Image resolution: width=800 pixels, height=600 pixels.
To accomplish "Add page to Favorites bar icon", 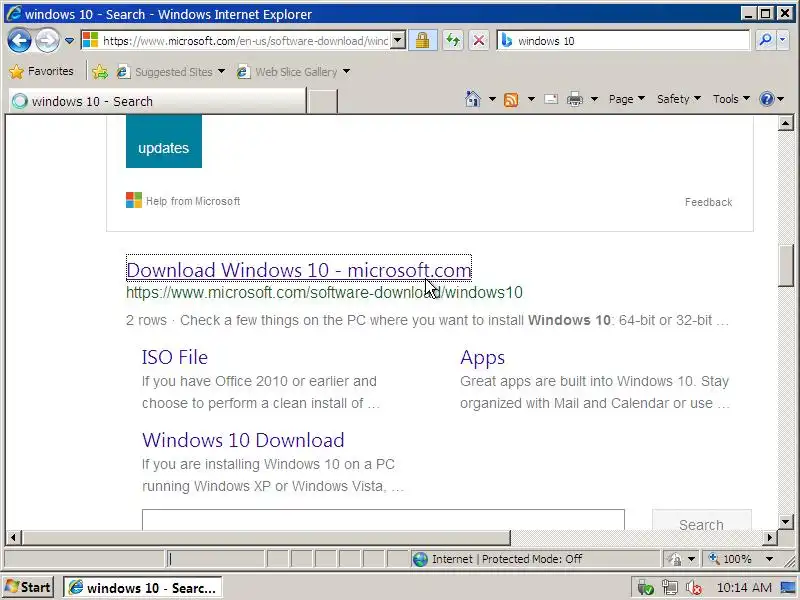I will point(100,72).
